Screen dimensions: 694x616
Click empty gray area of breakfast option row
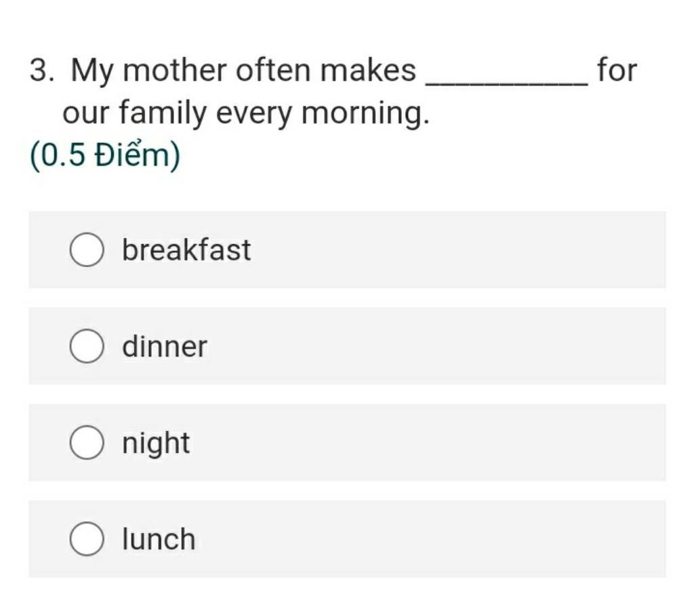pyautogui.click(x=456, y=250)
